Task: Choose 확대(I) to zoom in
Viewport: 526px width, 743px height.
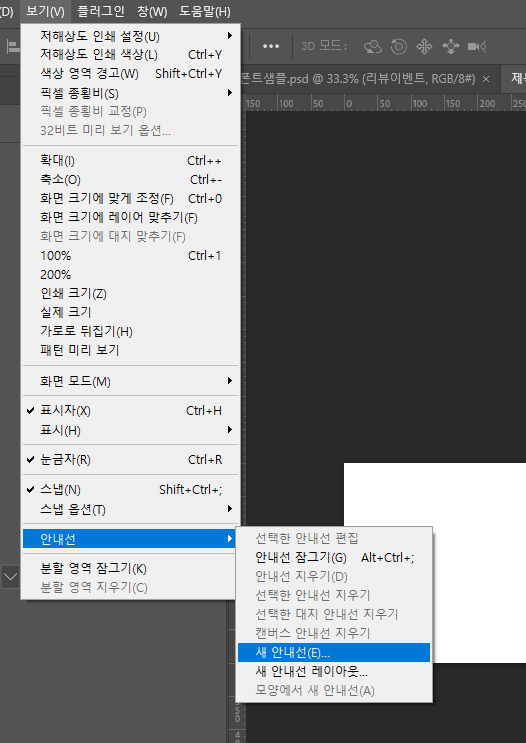Action: pyautogui.click(x=131, y=161)
